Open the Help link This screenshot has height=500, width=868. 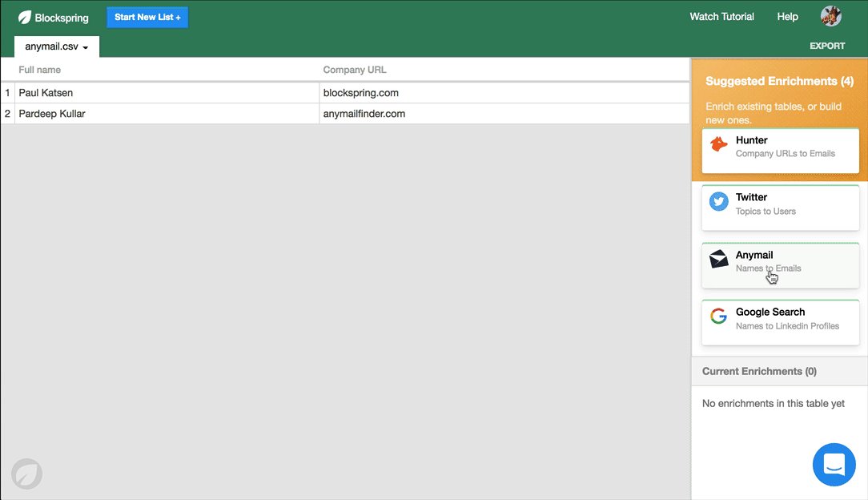pos(787,17)
